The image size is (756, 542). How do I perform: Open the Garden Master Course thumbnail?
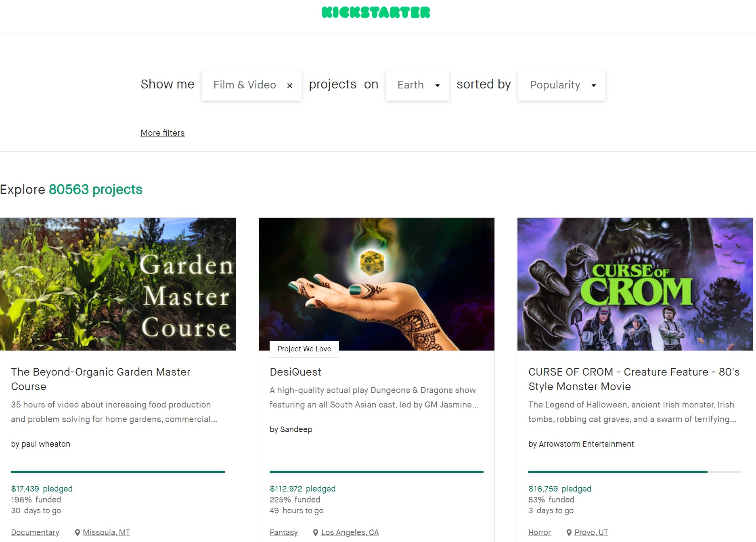[118, 284]
